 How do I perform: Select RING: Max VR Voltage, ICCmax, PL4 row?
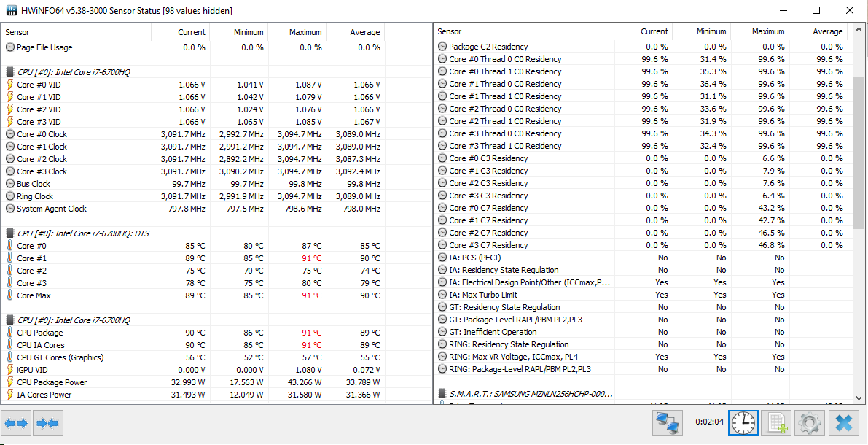641,356
